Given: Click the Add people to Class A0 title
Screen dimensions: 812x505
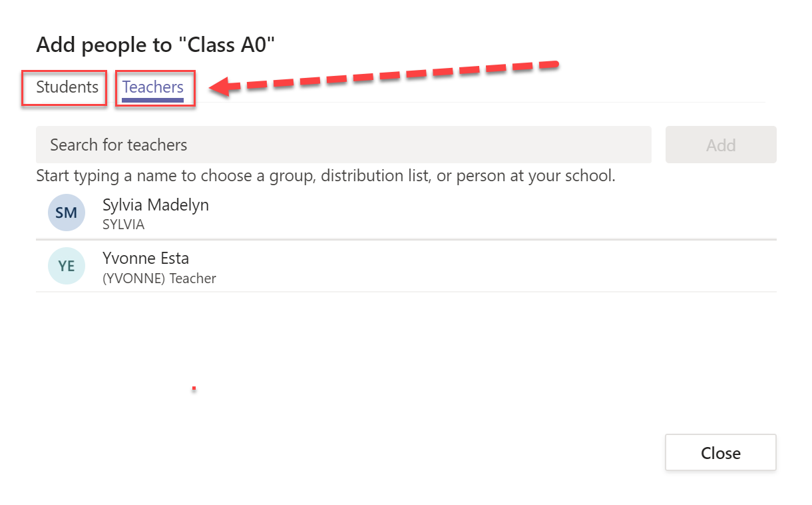Looking at the screenshot, I should 158,45.
